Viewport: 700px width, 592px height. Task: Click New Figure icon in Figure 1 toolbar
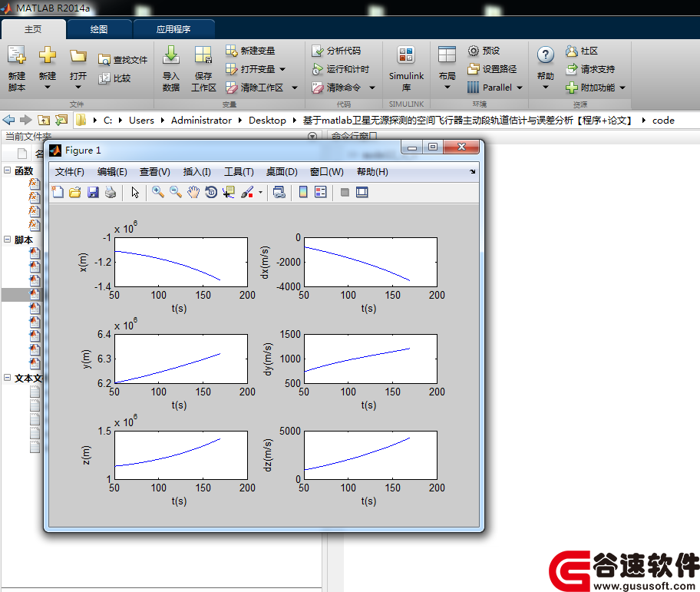tap(58, 193)
